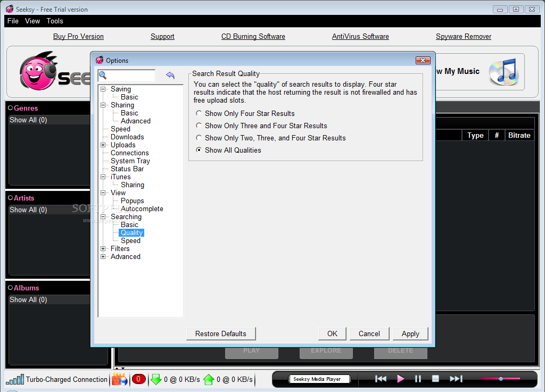Viewport: 545px width, 392px height.
Task: Click the Type column header
Action: (x=475, y=136)
